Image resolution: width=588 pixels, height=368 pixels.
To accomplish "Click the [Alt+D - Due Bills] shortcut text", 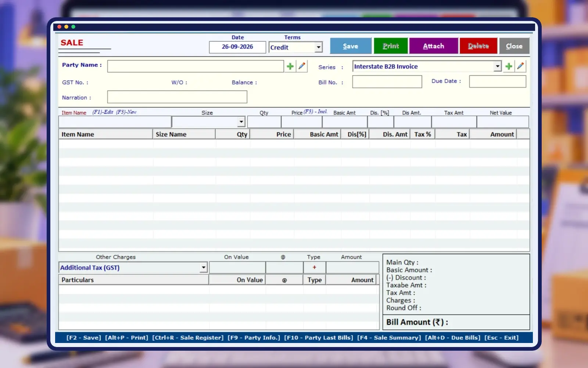I will pyautogui.click(x=453, y=337).
